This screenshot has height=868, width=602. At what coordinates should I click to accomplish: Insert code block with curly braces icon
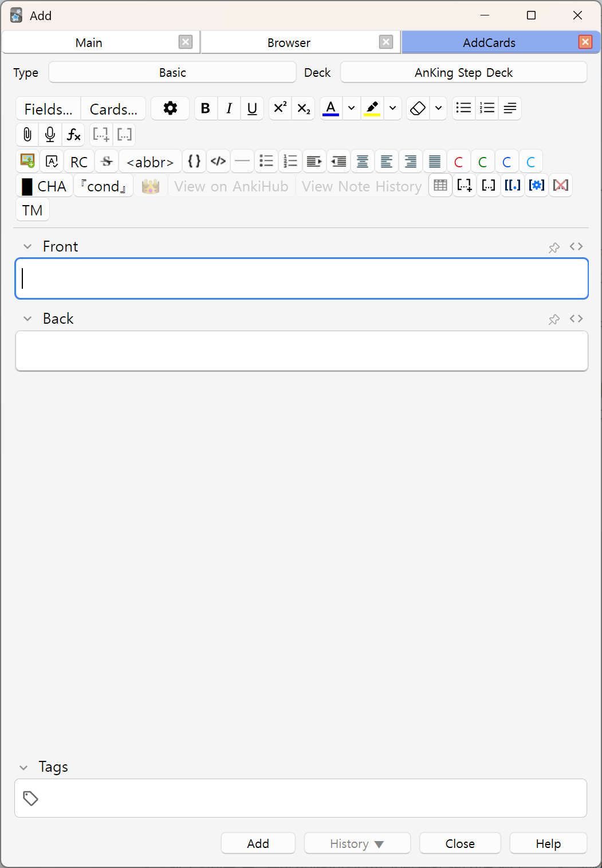point(194,162)
